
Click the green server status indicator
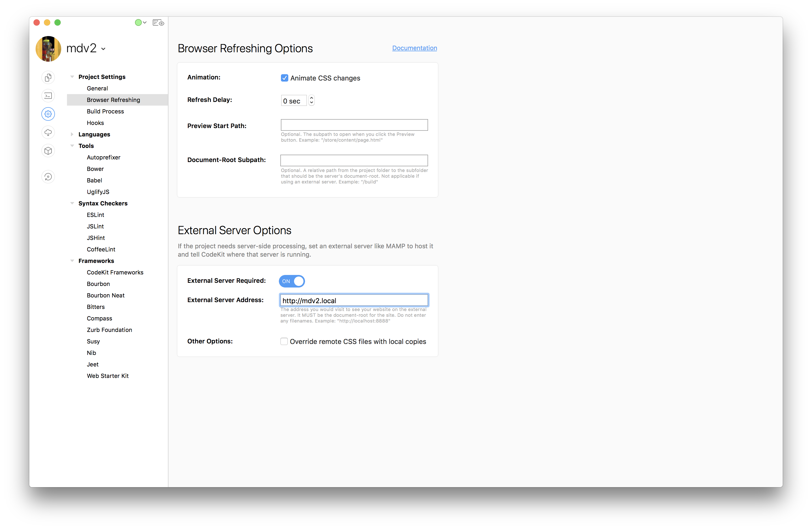pyautogui.click(x=138, y=23)
